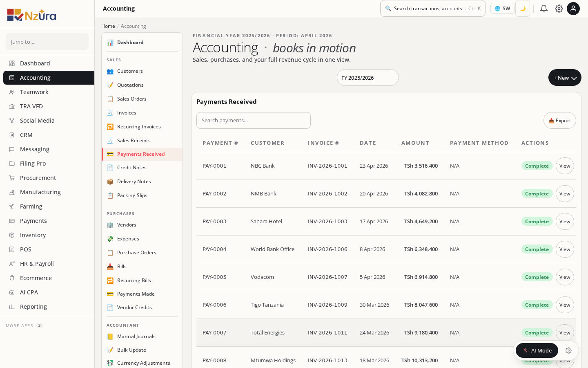The height and width of the screenshot is (368, 588).
Task: Open the + New dropdown button
Action: click(565, 78)
